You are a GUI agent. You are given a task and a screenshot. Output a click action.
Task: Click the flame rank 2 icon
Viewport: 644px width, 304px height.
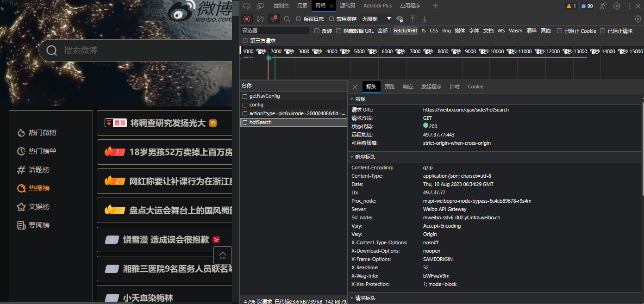tap(114, 181)
